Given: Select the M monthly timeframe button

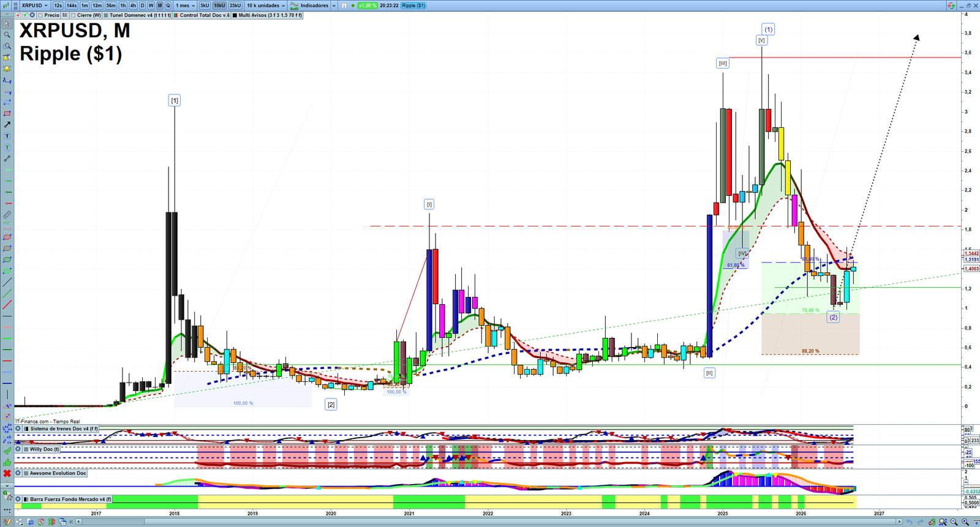Looking at the screenshot, I should pyautogui.click(x=160, y=6).
